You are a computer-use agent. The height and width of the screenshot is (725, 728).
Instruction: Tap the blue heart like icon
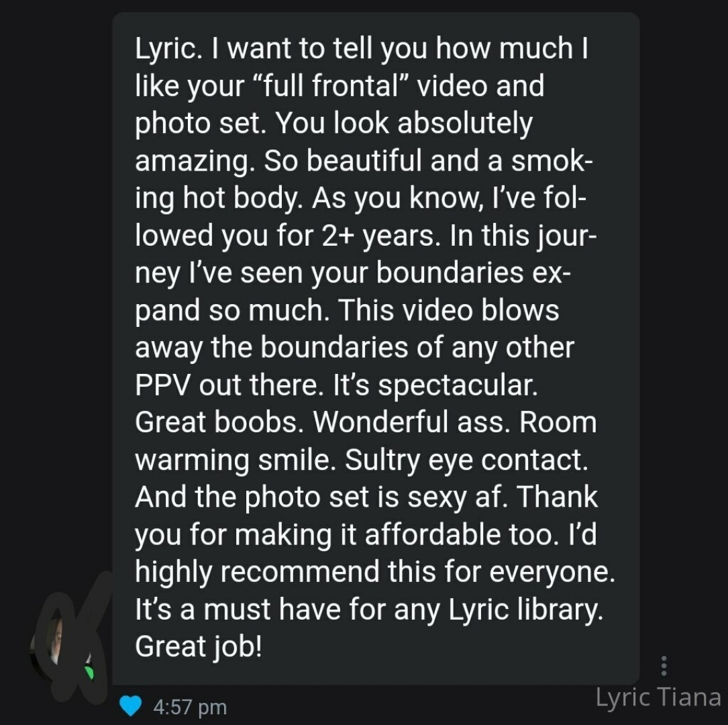click(131, 706)
